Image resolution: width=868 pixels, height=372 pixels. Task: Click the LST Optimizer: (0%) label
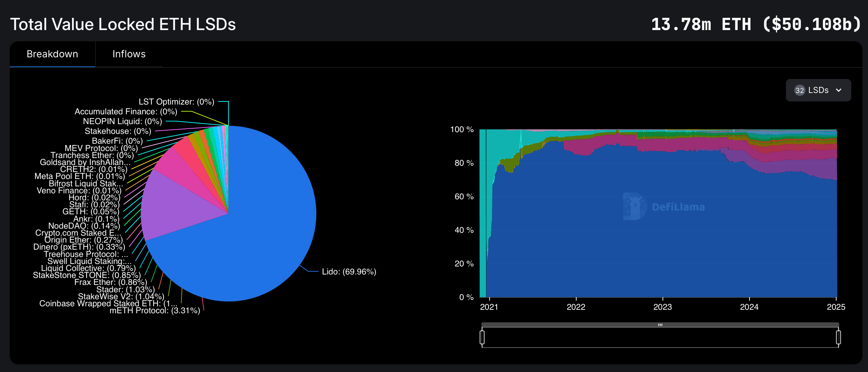click(x=176, y=102)
